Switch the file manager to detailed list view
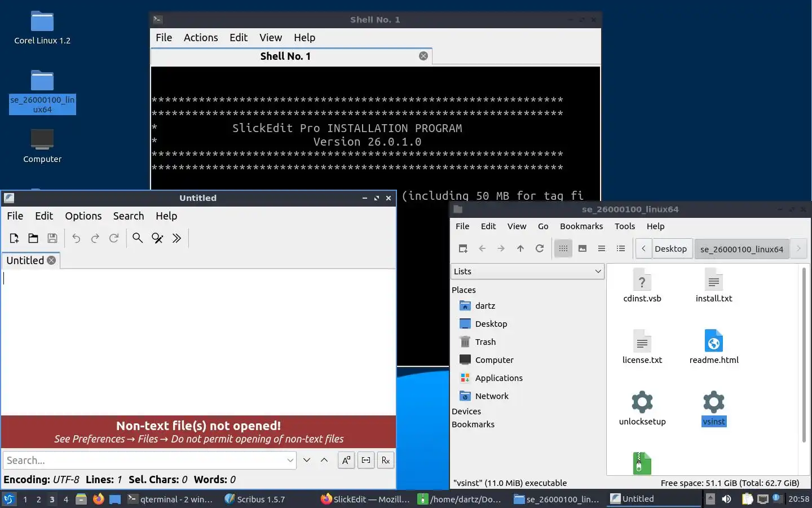Screen dimensions: 812x508 pos(621,248)
